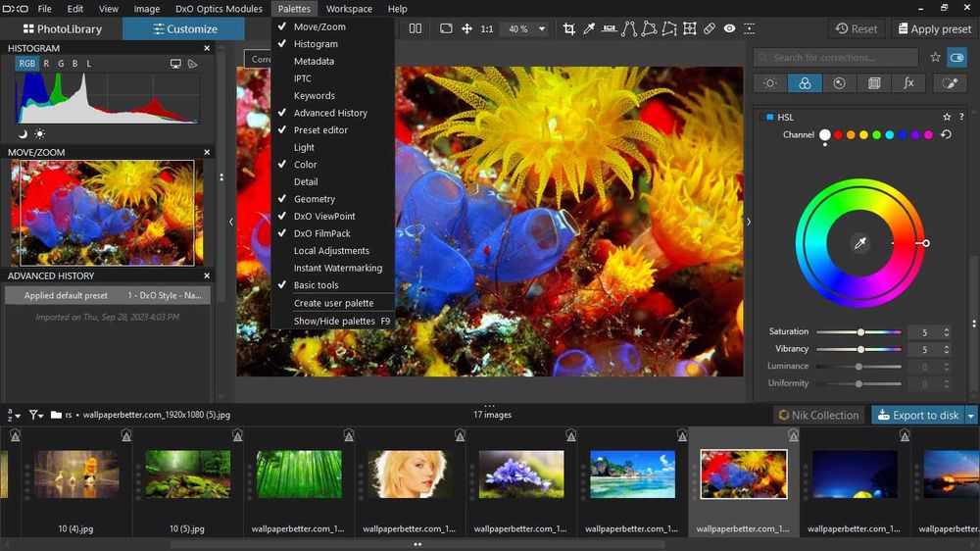Select the Repair bandage tool
This screenshot has height=551, width=980.
710,29
